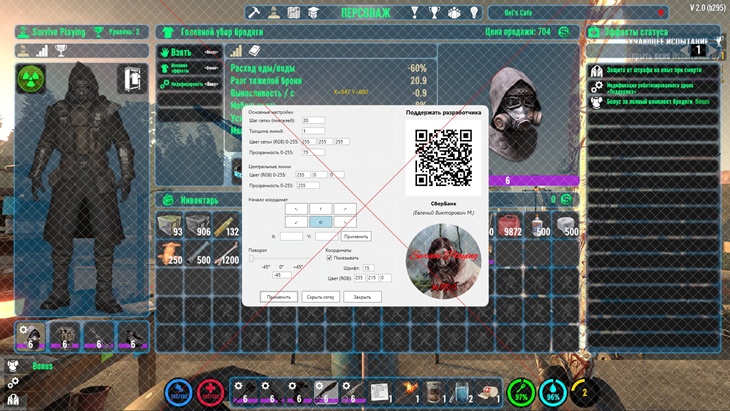Click the sale price value 704
The image size is (730, 411).
(544, 32)
